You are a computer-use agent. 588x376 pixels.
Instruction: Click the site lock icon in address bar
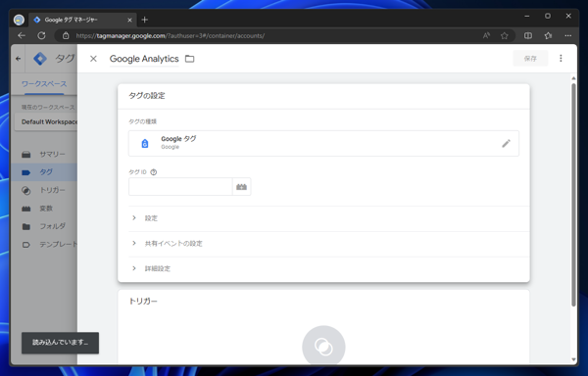point(66,35)
